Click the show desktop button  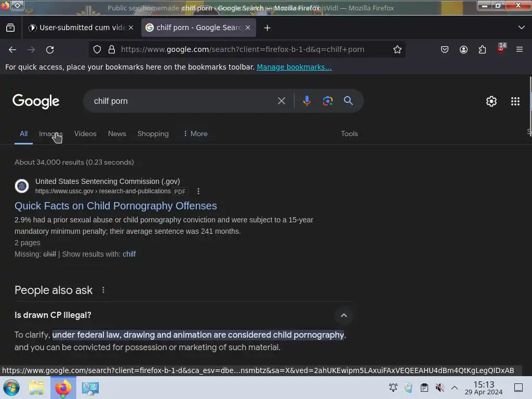pos(518,388)
